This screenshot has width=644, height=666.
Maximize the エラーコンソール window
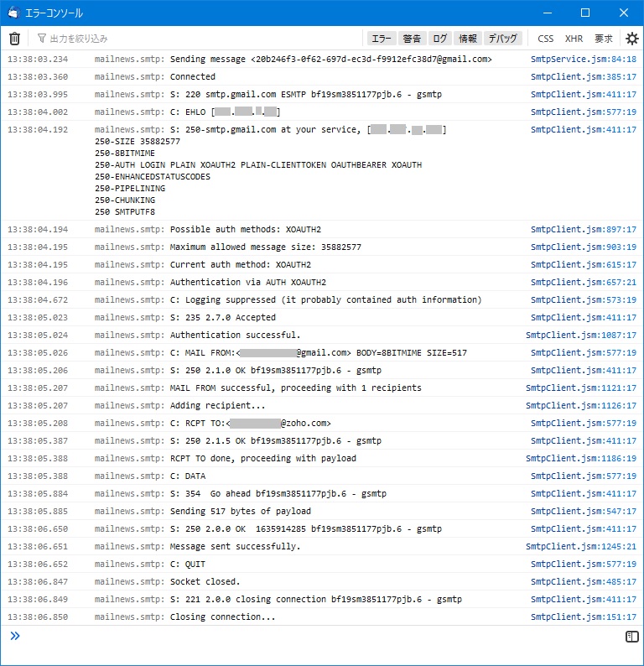[x=585, y=13]
